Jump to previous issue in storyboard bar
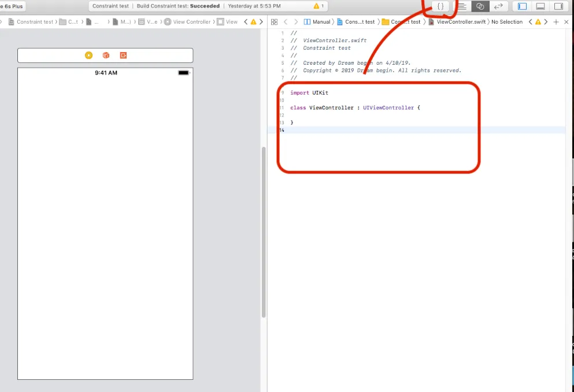 click(246, 22)
